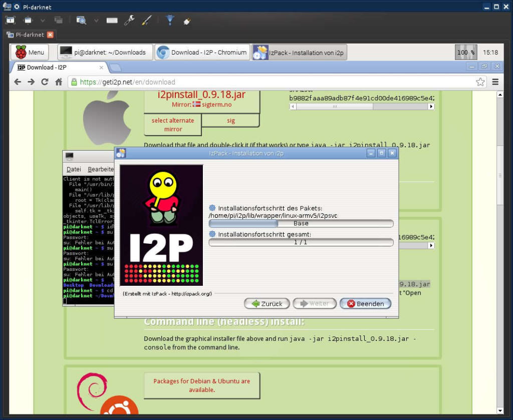Viewport: 513px width, 420px height.
Task: Click the horizontal scrollbar thumb under the hash
Action: 334,107
